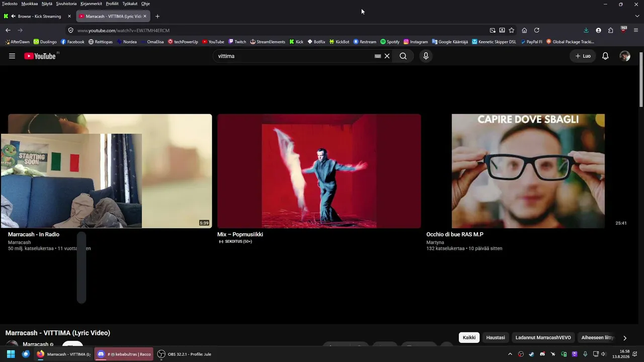Open the Firefox account icon
The height and width of the screenshot is (362, 644).
(x=598, y=30)
